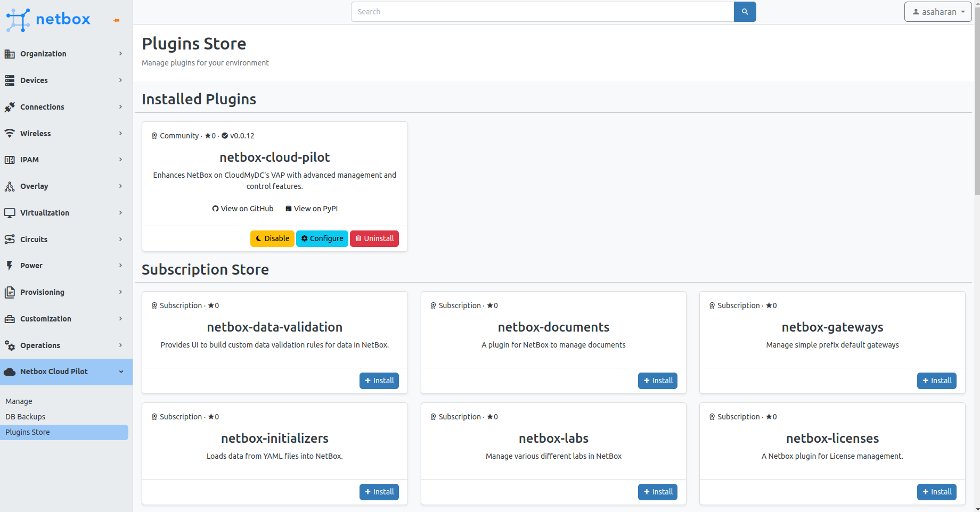The image size is (980, 512).
Task: Uninstall the netbox-cloud-pilot plugin
Action: 374,238
